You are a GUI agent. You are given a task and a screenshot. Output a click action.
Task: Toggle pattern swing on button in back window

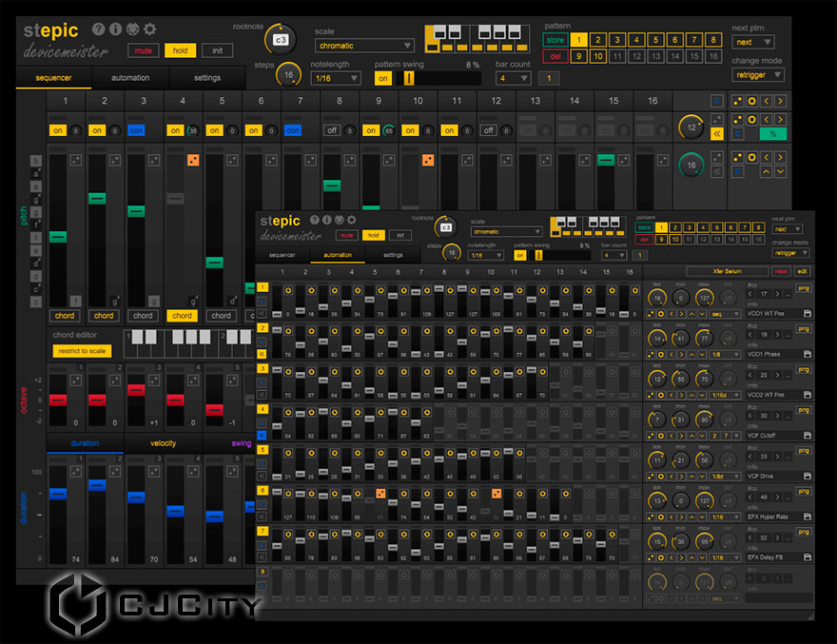pos(382,79)
